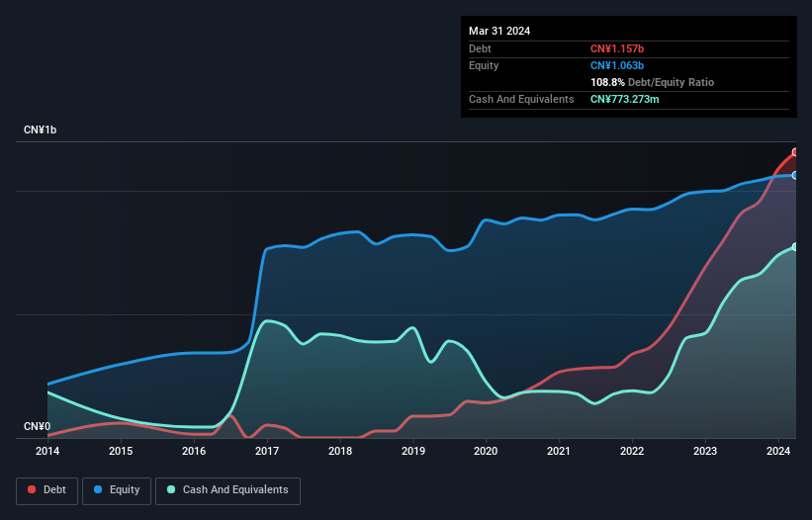Toggle the Debt legend button

coord(47,490)
